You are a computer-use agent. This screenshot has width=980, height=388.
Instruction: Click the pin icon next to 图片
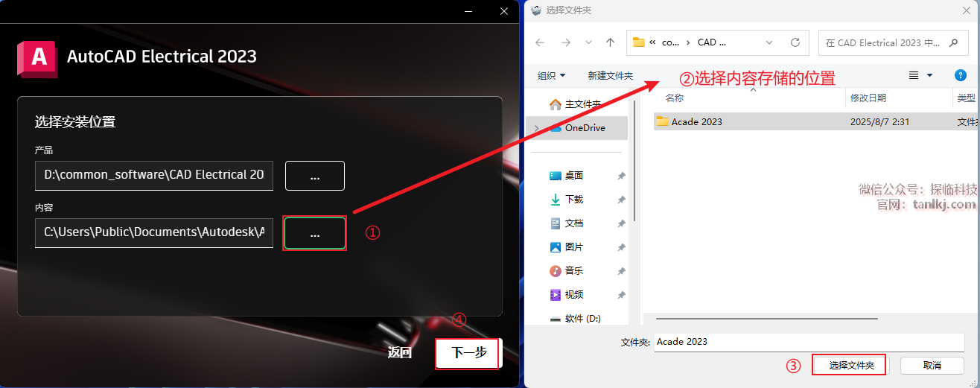pyautogui.click(x=621, y=248)
